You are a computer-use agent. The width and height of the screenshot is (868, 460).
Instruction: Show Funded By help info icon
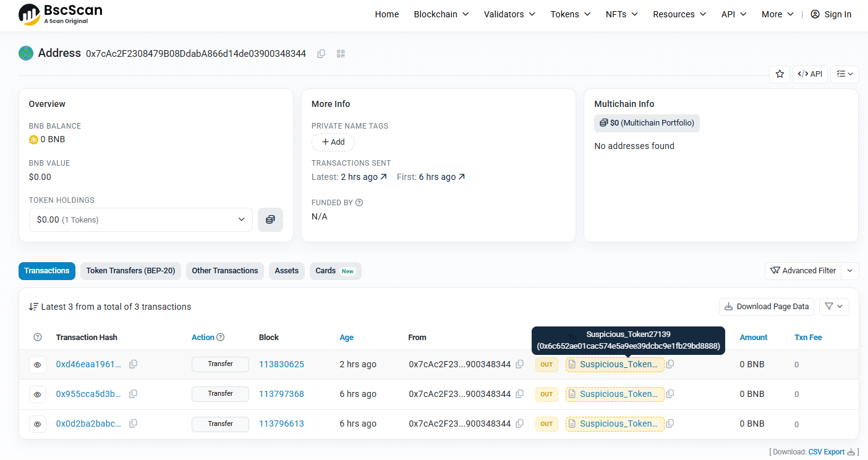[359, 203]
